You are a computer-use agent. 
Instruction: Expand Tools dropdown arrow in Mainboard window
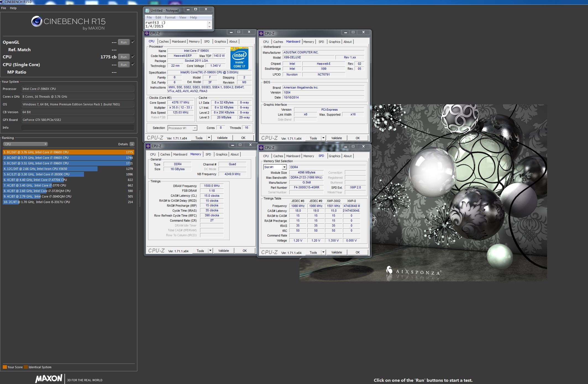pyautogui.click(x=323, y=138)
